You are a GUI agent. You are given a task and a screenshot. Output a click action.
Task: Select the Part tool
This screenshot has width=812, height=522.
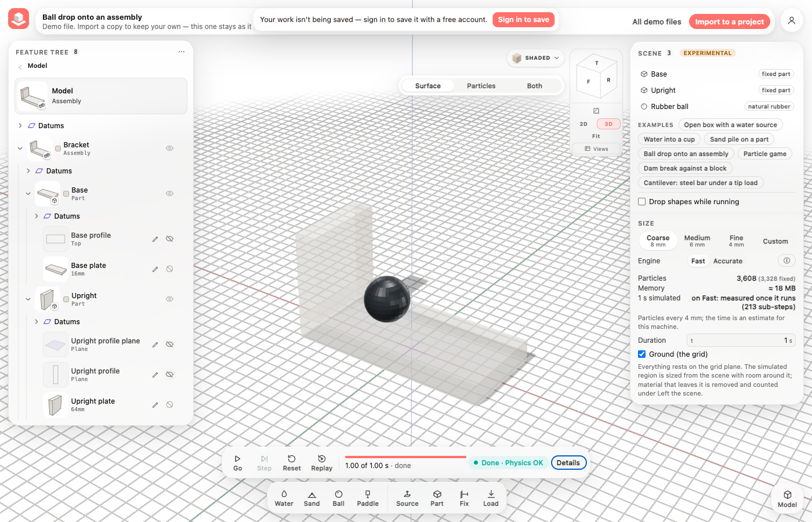click(x=437, y=498)
